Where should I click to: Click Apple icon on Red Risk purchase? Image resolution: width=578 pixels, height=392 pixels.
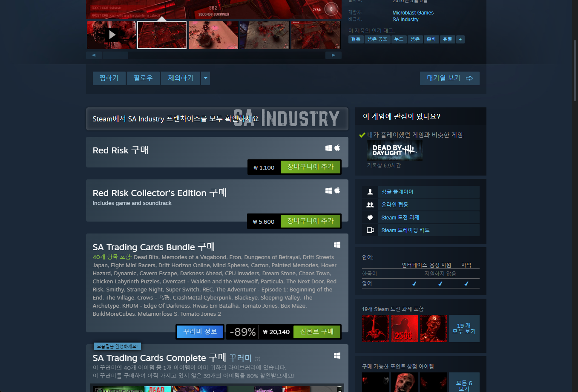tap(337, 148)
